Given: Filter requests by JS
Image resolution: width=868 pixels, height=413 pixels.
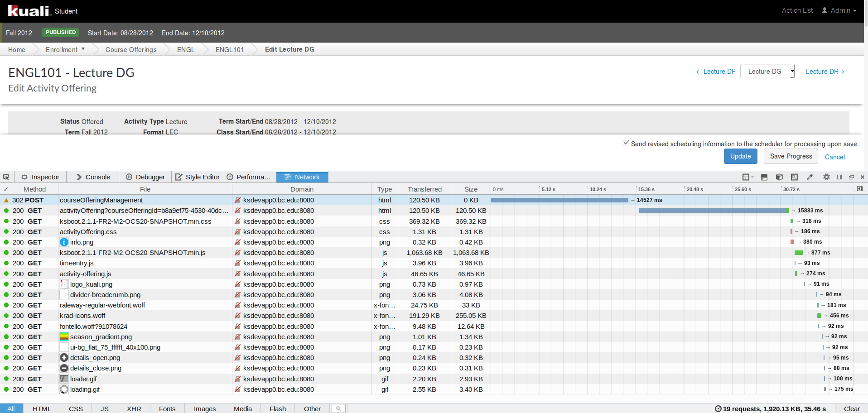Looking at the screenshot, I should (x=105, y=408).
